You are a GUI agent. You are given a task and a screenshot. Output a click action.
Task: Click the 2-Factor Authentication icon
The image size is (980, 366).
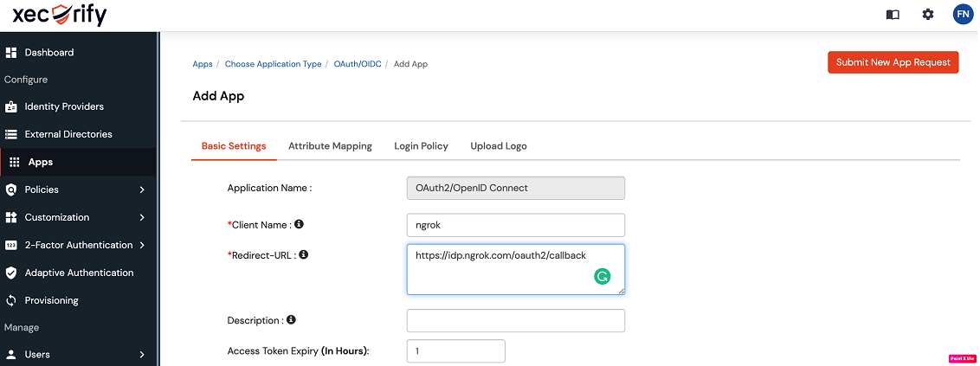pyautogui.click(x=10, y=246)
